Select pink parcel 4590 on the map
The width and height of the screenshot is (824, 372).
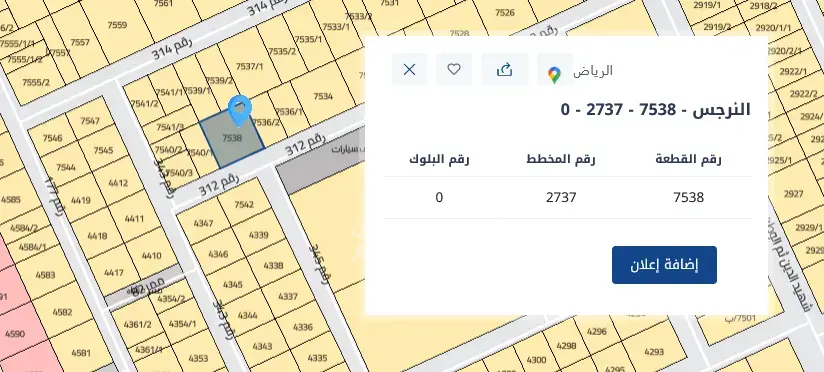tap(15, 334)
